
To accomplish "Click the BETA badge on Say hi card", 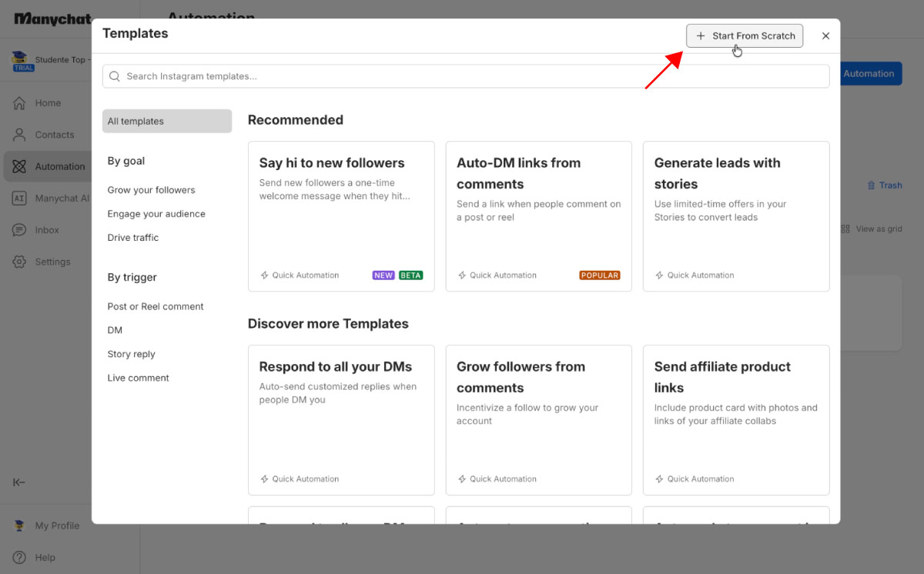I will [411, 275].
